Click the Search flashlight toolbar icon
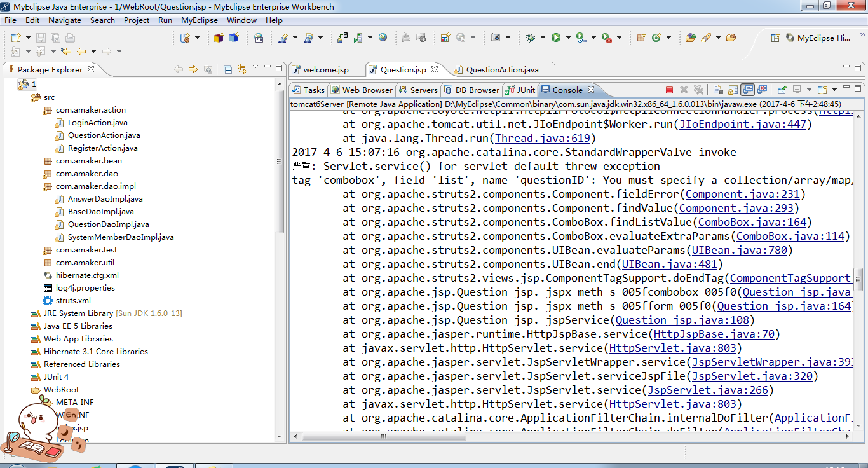Image resolution: width=868 pixels, height=468 pixels. tap(705, 38)
